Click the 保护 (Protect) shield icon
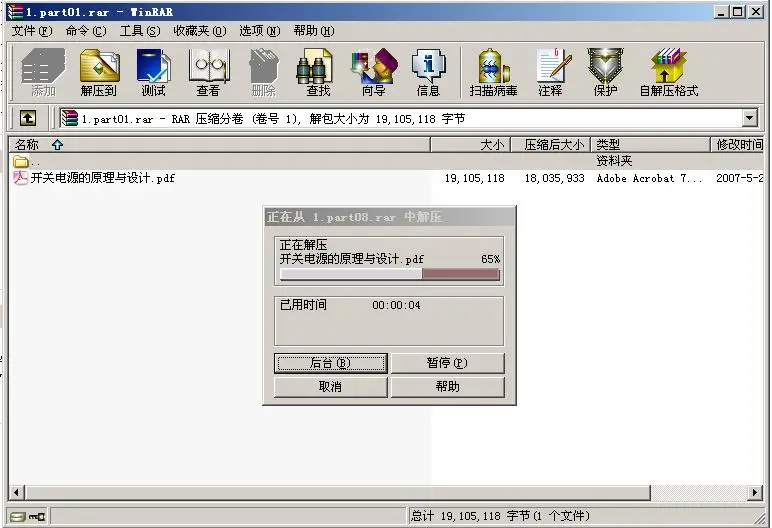The height and width of the screenshot is (528, 772). click(x=605, y=72)
